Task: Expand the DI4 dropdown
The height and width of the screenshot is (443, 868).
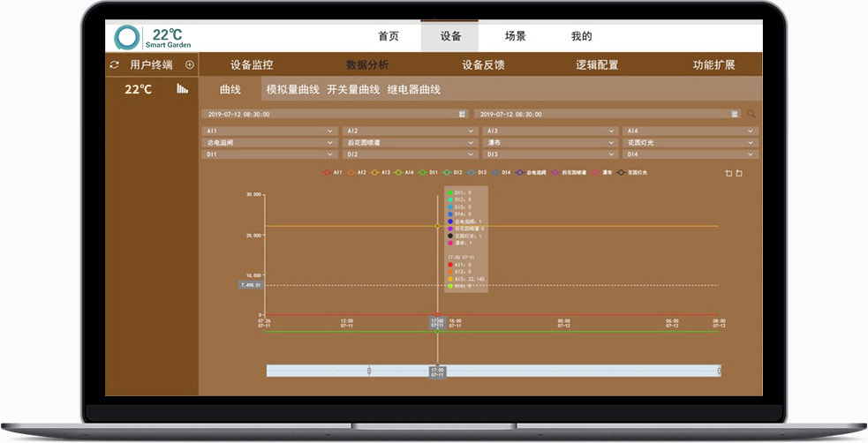Action: tap(689, 154)
